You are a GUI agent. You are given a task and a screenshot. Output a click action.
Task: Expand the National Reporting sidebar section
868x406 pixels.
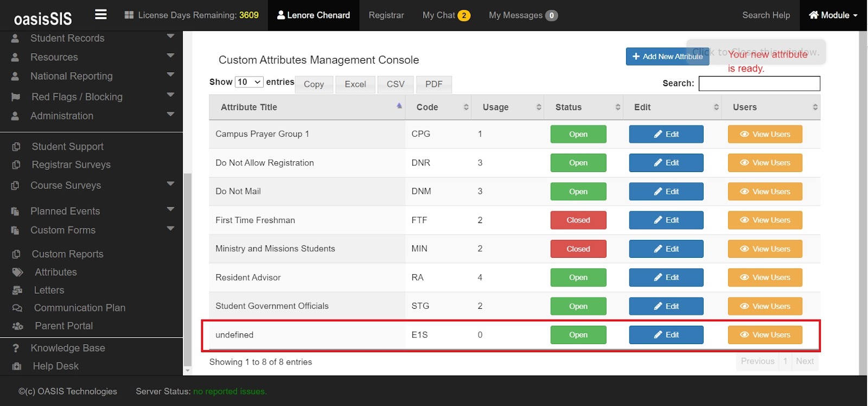point(170,74)
